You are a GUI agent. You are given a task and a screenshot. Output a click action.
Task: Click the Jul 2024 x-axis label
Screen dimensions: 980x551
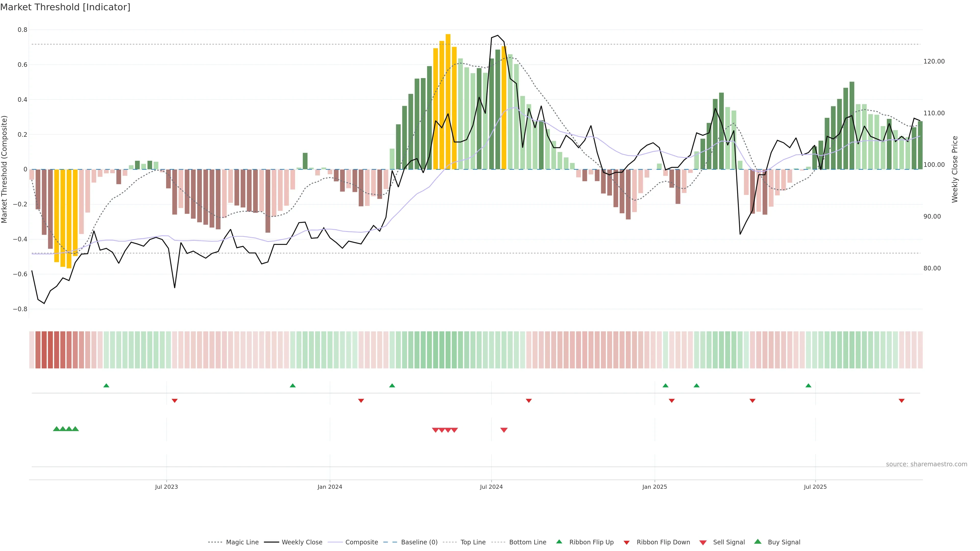[x=491, y=487]
